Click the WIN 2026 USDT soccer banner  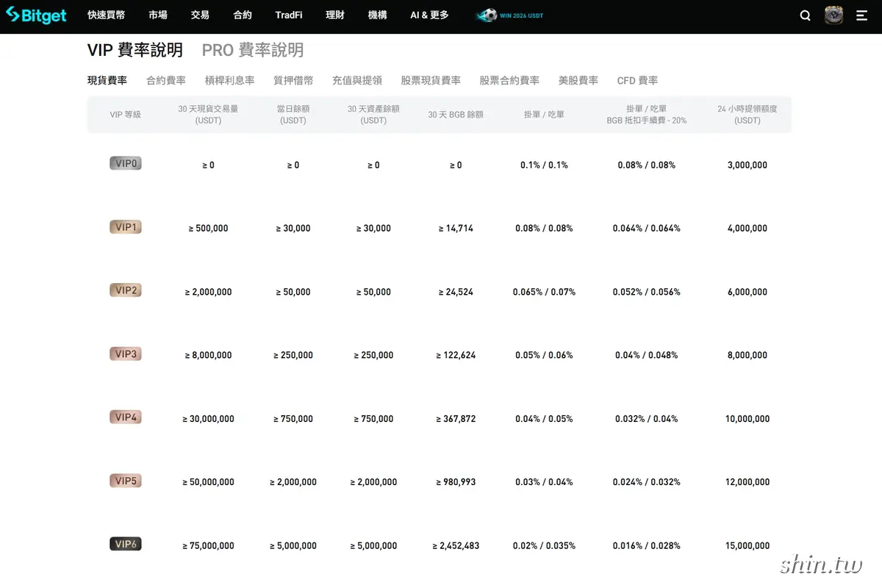510,15
